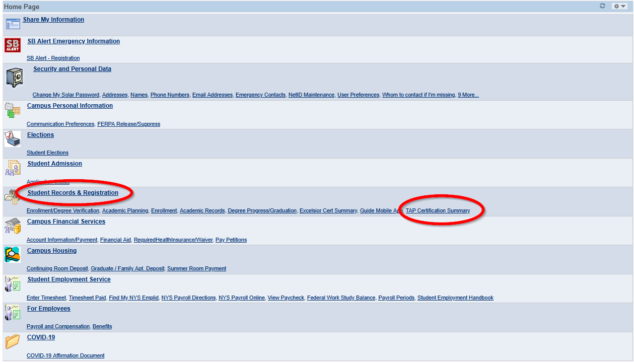Open the Home Page settings gear dropdown
This screenshot has width=634, height=364.
[x=619, y=6]
